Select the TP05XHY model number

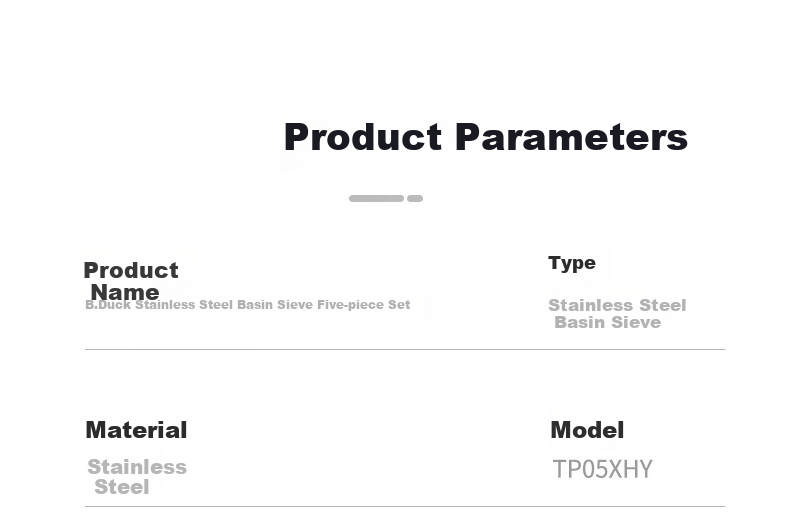[602, 469]
